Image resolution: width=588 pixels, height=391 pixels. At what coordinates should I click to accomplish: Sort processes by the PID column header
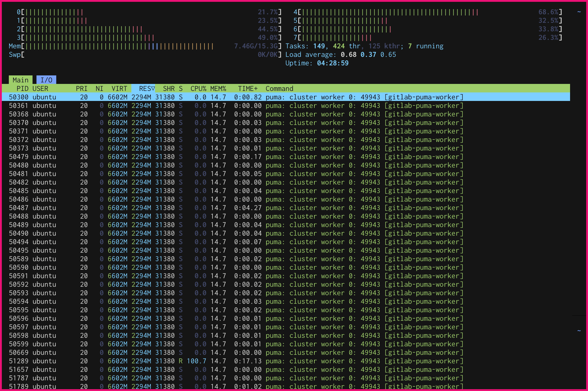pos(22,88)
